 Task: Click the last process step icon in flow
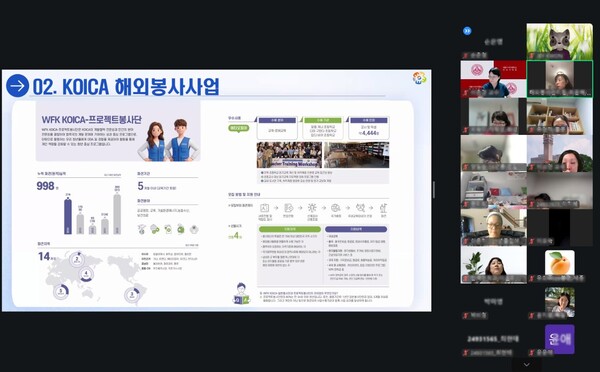pos(383,208)
